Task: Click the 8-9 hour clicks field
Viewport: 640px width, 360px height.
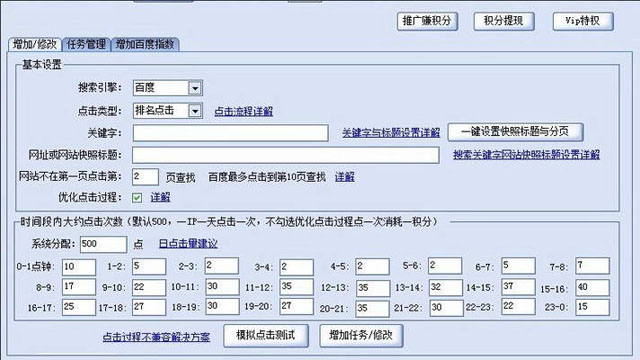Action: (79, 287)
